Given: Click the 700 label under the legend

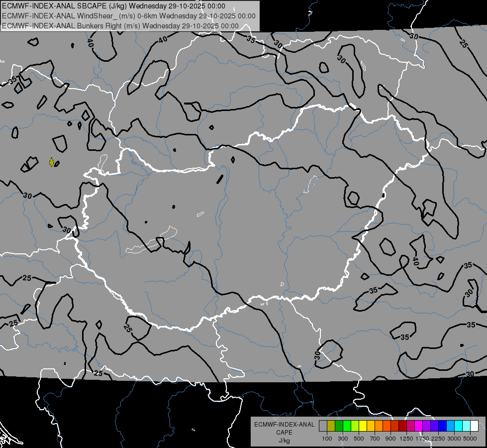Looking at the screenshot, I should click(x=375, y=439).
